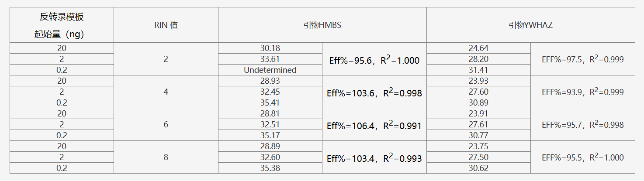Viewport: 644px width, 181px height.
Task: Click the 引物HMBS column header
Action: [322, 25]
